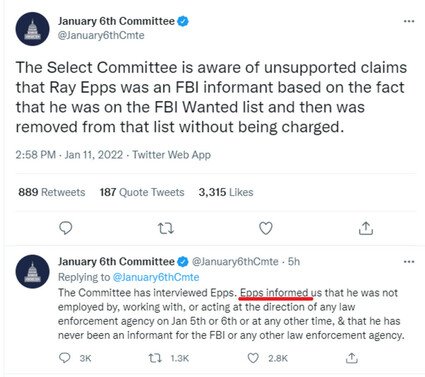Click the Twitter Web App source label
The width and height of the screenshot is (425, 377).
coord(172,155)
